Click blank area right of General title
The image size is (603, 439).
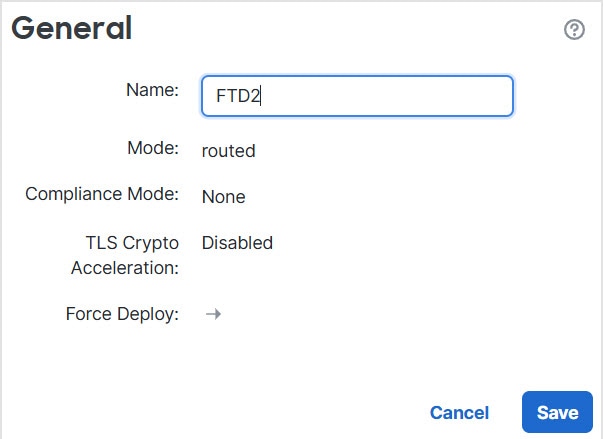350,30
